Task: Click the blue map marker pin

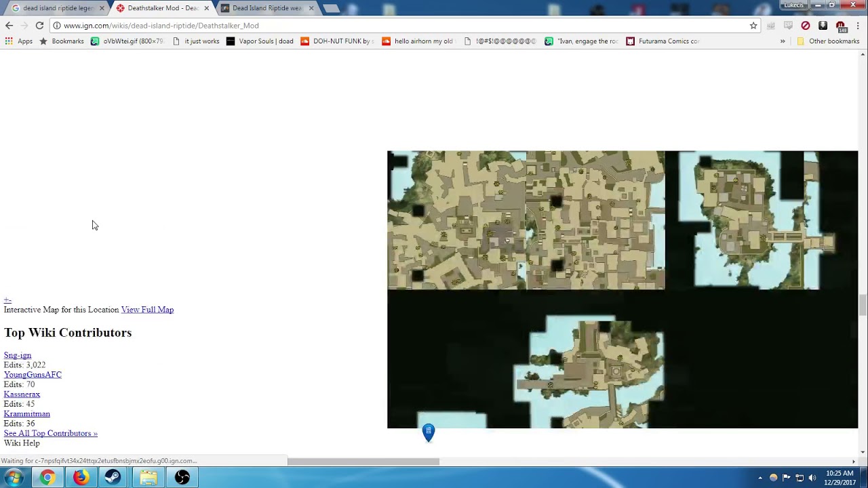Action: (428, 432)
